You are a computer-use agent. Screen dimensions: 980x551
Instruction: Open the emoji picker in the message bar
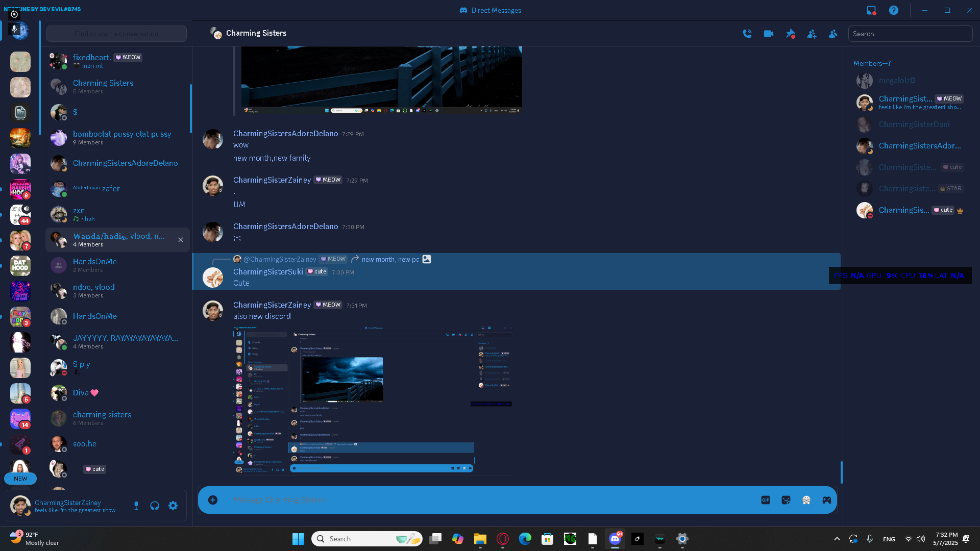click(806, 500)
